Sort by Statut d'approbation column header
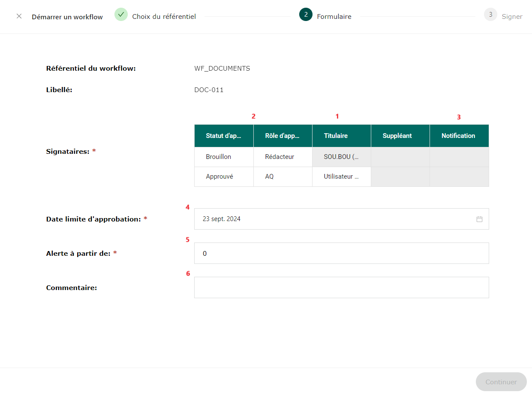Viewport: 532px width, 395px height. [x=224, y=136]
